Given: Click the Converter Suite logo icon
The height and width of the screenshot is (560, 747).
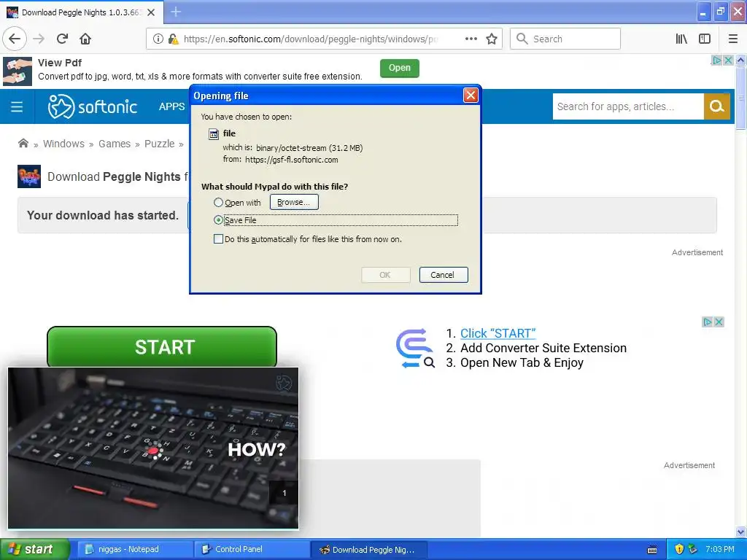Looking at the screenshot, I should click(x=415, y=349).
